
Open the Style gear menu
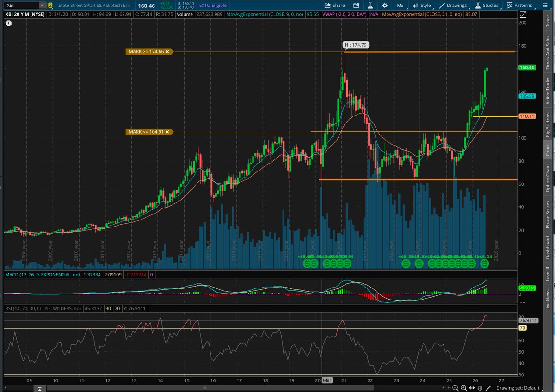(422, 6)
